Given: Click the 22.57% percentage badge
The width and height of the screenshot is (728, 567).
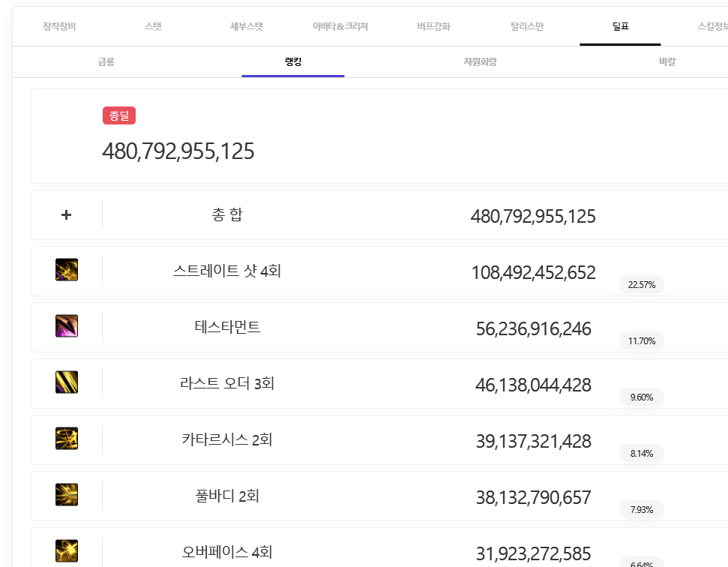Looking at the screenshot, I should [641, 285].
